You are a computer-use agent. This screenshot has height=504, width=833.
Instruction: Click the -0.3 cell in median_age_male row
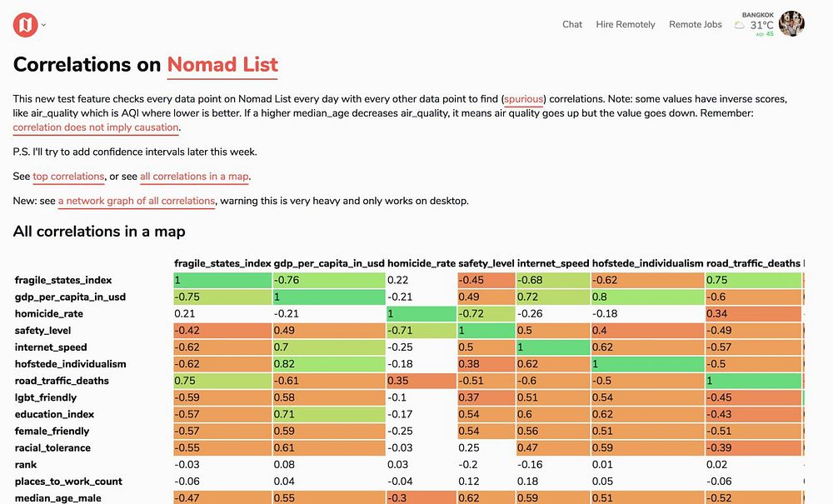coord(421,498)
